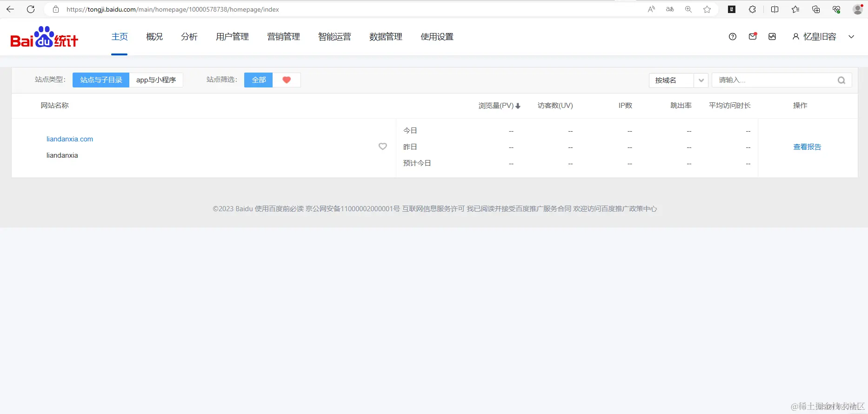
Task: Open 使用百度前必读 footer link
Action: (279, 209)
